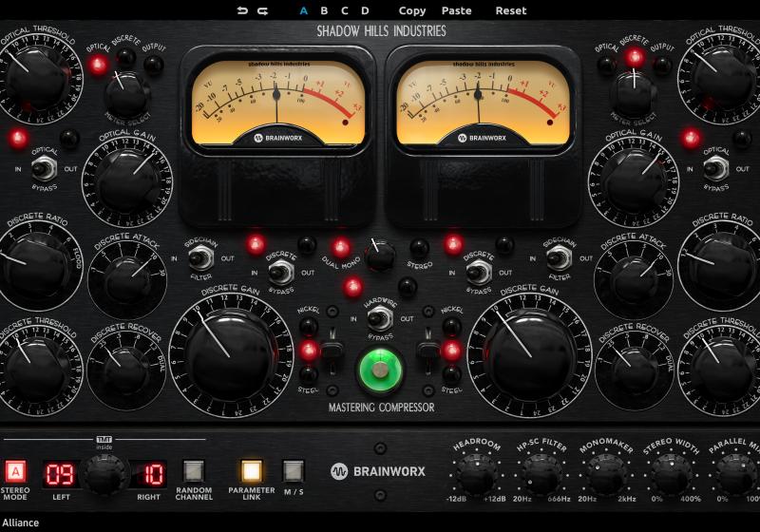Click the left TMT channel number display

pos(62,472)
